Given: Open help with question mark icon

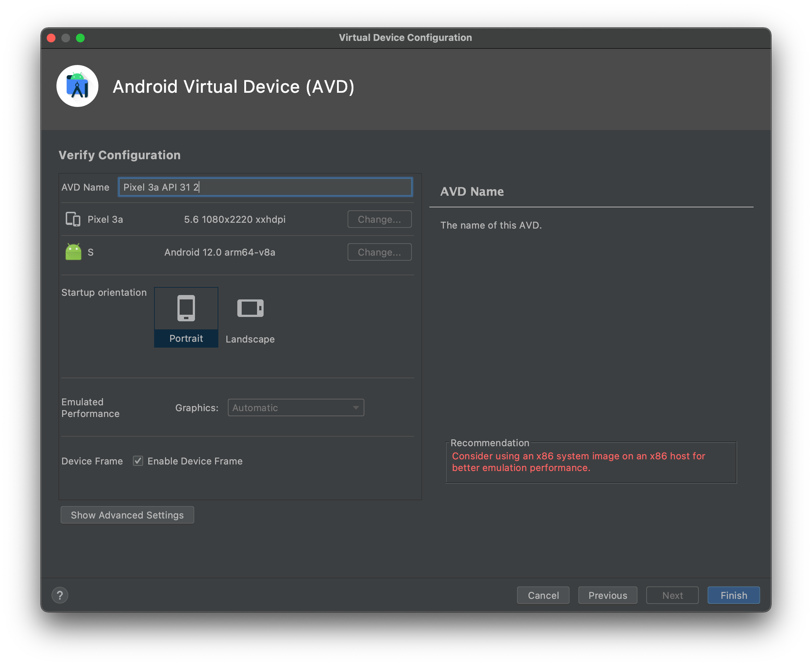Looking at the screenshot, I should [60, 595].
